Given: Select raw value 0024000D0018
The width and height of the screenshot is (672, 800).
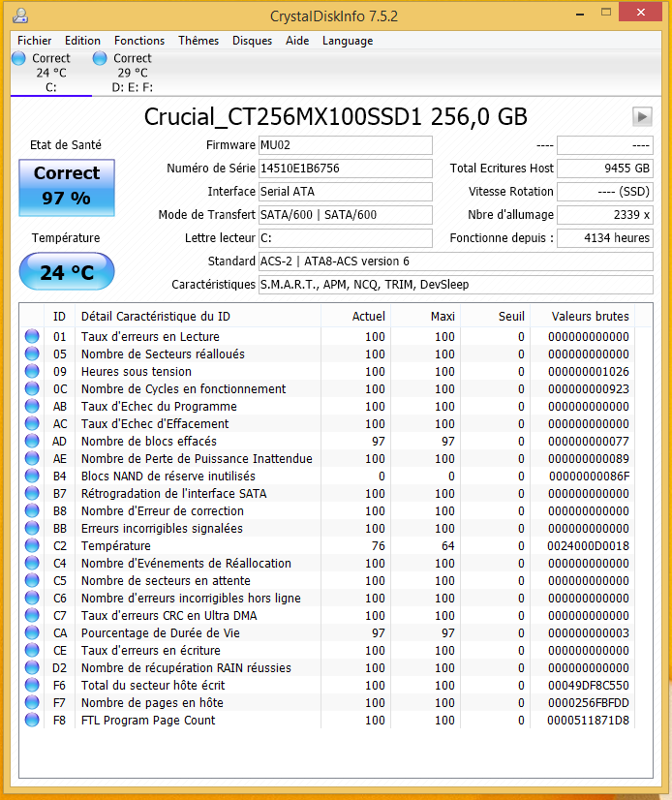Looking at the screenshot, I should coord(588,546).
